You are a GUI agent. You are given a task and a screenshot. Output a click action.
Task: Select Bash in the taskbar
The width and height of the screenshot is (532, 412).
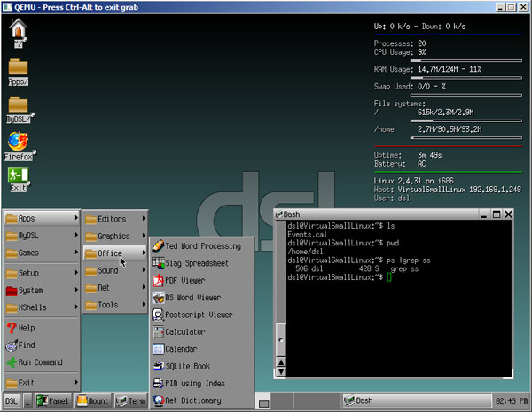[x=417, y=400]
